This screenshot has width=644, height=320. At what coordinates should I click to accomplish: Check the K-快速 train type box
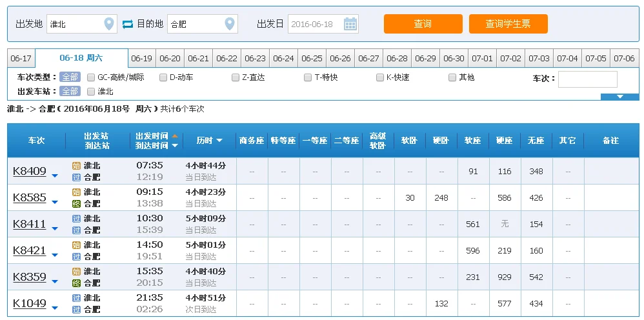pos(380,77)
